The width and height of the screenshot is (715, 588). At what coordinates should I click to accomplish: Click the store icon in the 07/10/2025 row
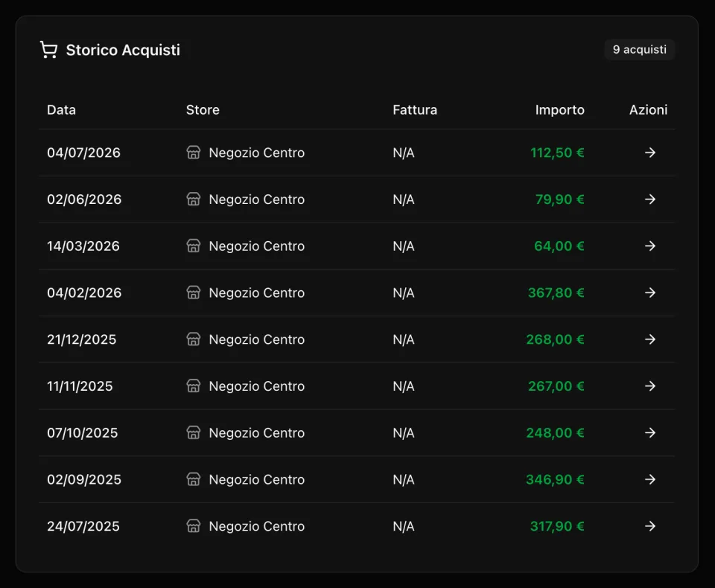pyautogui.click(x=194, y=432)
